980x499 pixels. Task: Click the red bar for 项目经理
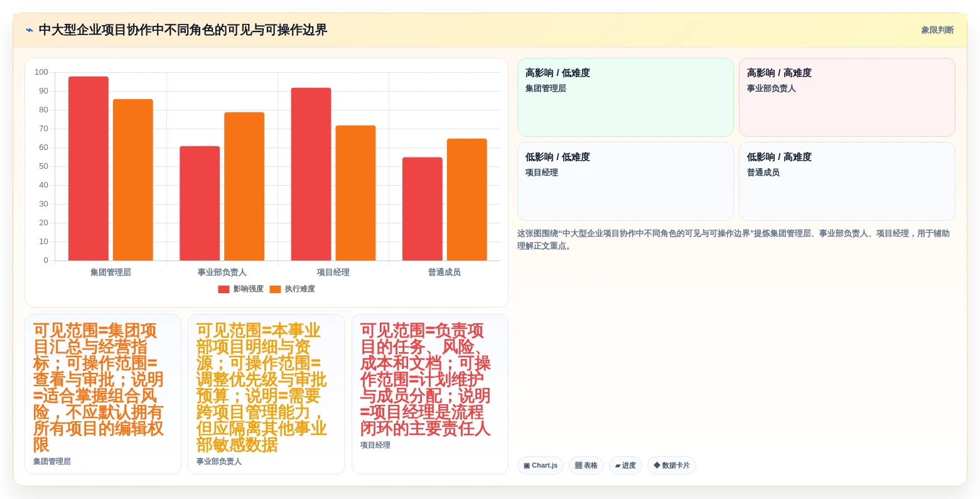tap(311, 174)
